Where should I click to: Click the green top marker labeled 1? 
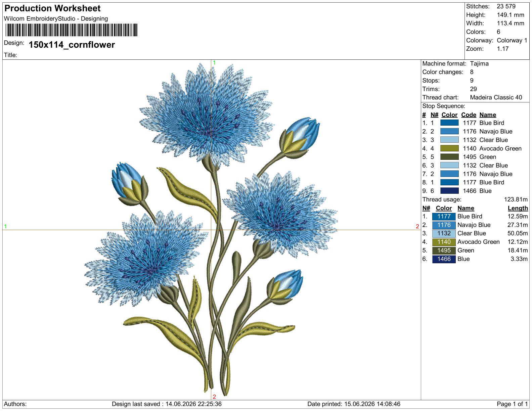[214, 63]
